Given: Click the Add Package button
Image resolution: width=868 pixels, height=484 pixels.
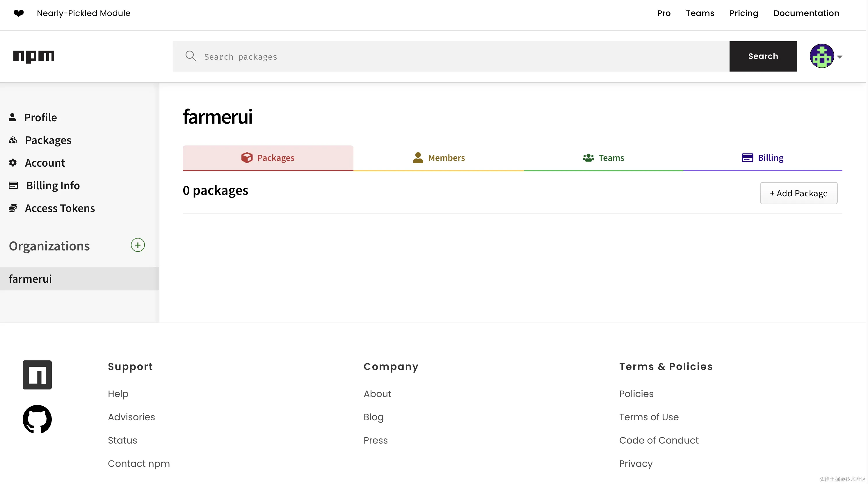Looking at the screenshot, I should 798,193.
